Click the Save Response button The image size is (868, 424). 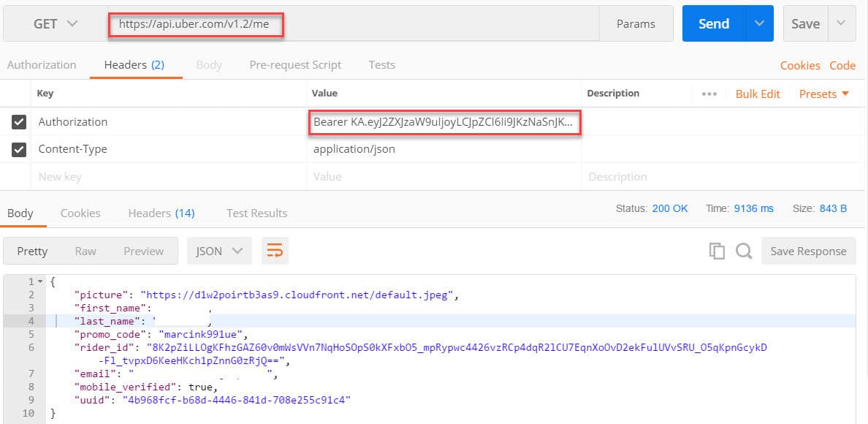808,251
